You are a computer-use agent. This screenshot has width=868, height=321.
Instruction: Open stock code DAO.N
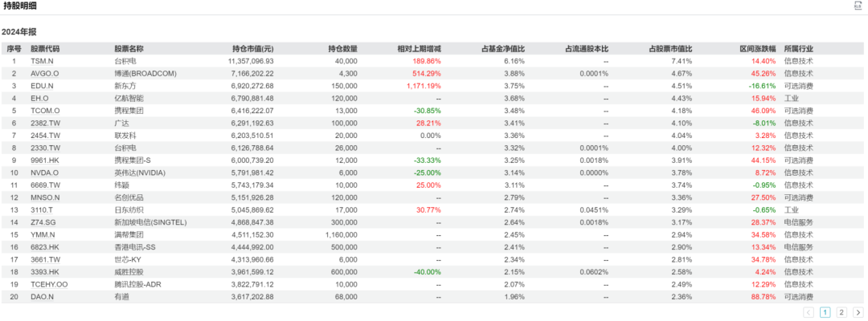coord(43,297)
